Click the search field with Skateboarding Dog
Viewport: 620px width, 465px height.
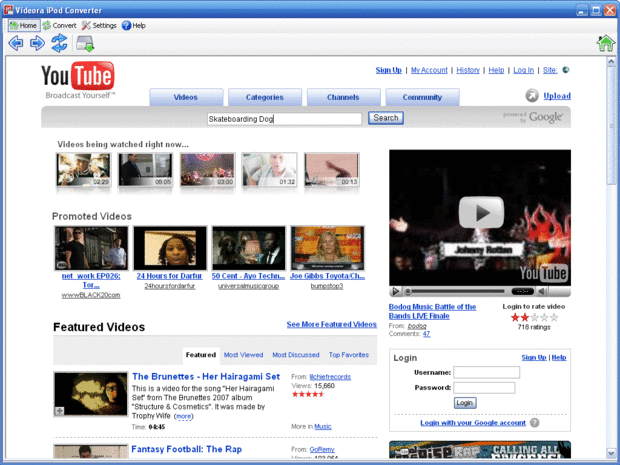pos(284,119)
